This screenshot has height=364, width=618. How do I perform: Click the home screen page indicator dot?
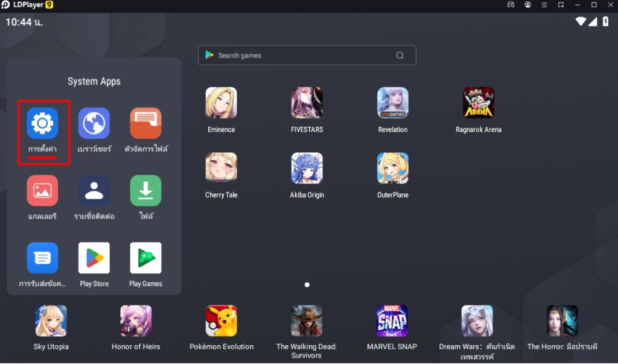[307, 285]
